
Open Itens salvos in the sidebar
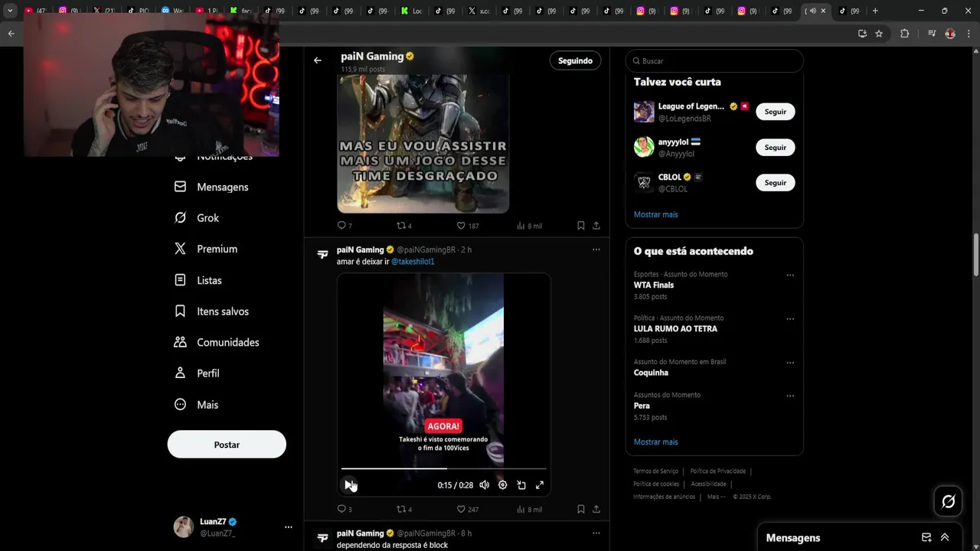(212, 311)
